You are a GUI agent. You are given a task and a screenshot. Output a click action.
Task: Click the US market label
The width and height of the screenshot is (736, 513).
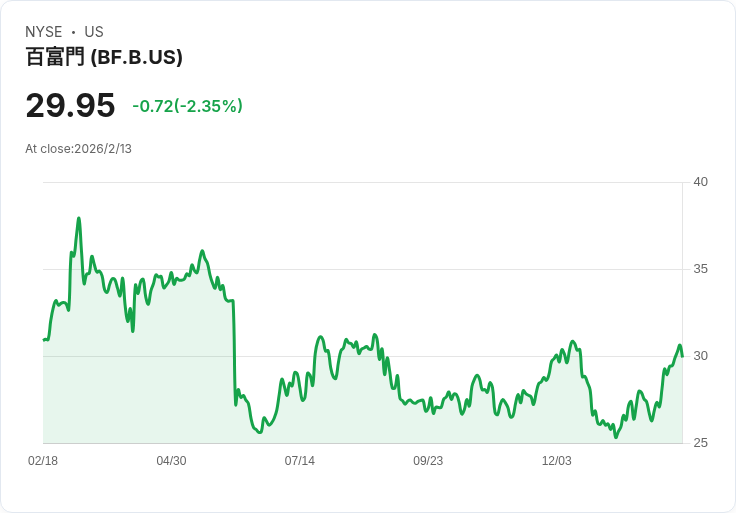(x=94, y=32)
